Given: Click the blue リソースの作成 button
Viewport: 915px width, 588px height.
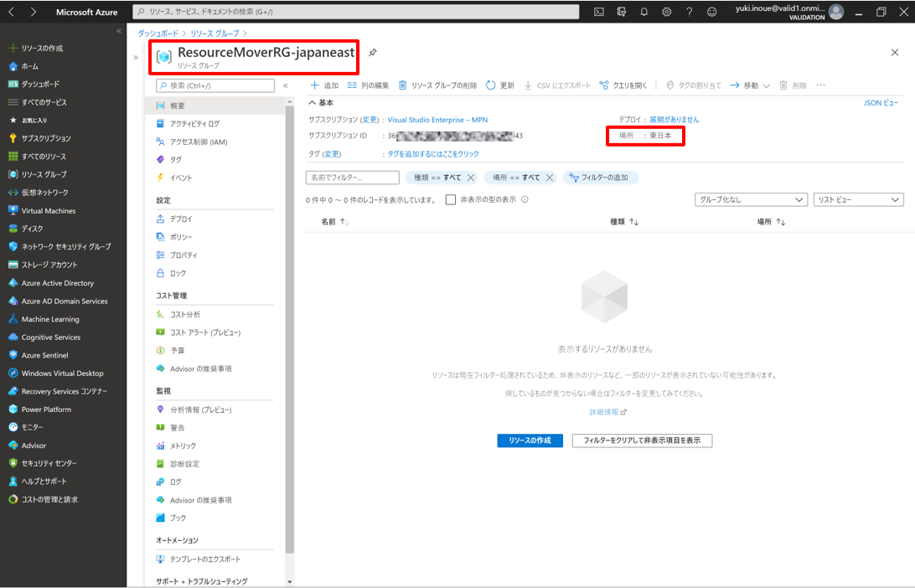Looking at the screenshot, I should [x=530, y=441].
